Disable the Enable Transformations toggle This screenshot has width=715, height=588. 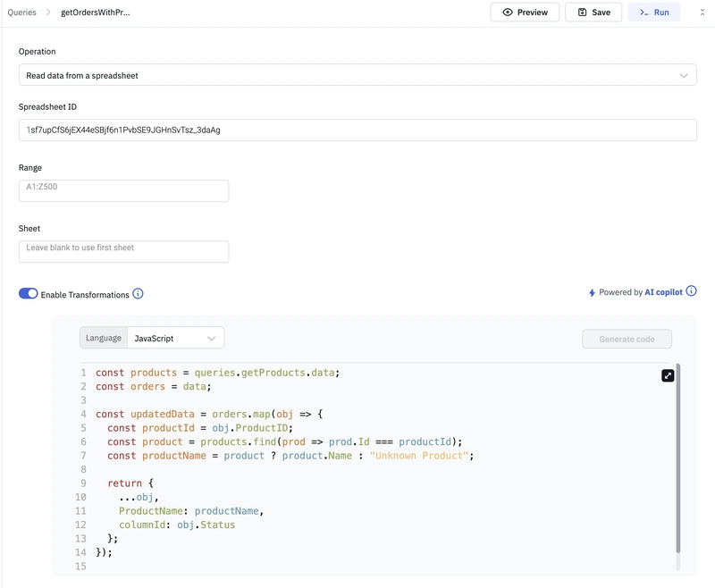point(29,293)
